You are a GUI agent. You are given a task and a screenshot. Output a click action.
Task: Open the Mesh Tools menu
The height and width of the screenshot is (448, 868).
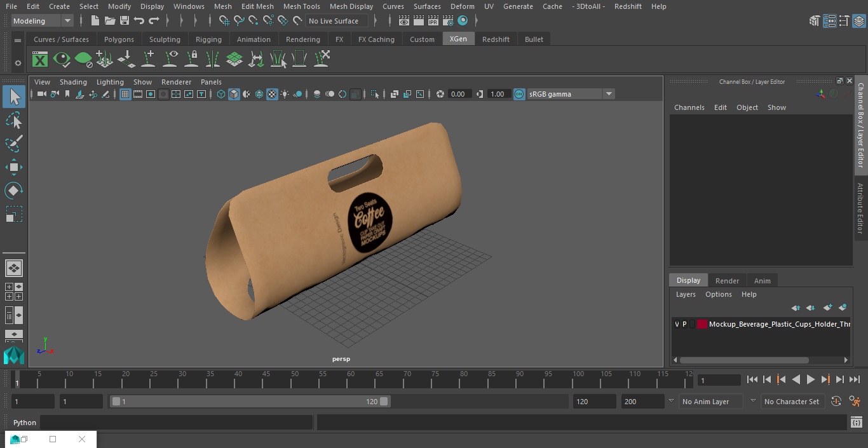coord(301,6)
